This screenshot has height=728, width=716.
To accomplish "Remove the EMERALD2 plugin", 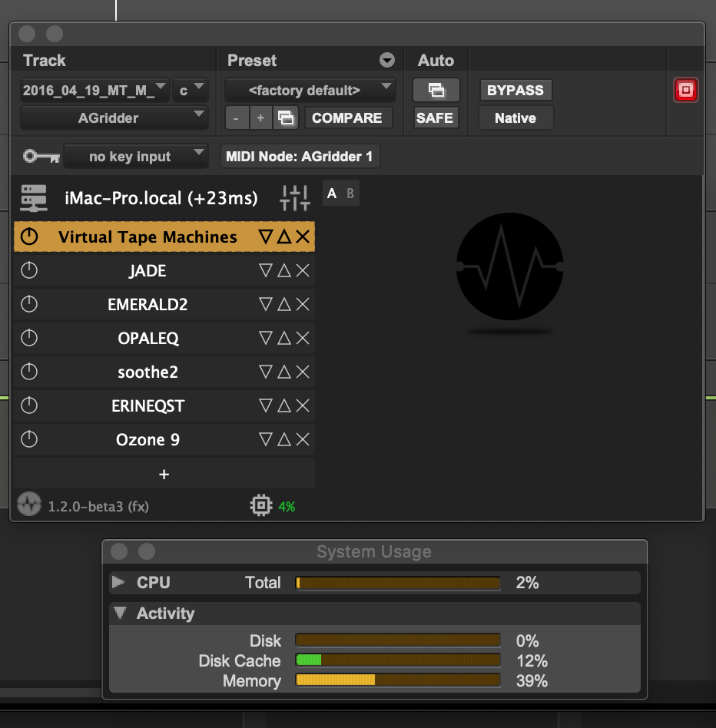I will pos(303,304).
